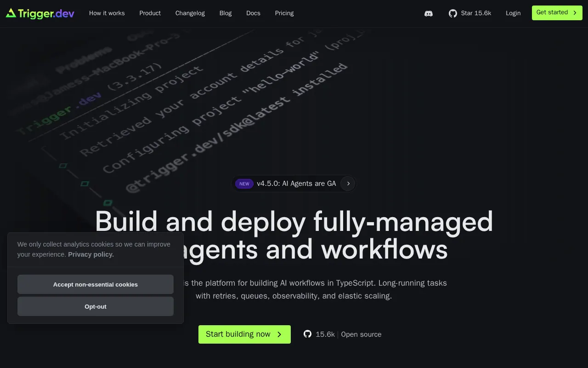This screenshot has width=588, height=368.
Task: Opt-out of analytics cookies
Action: (96, 306)
